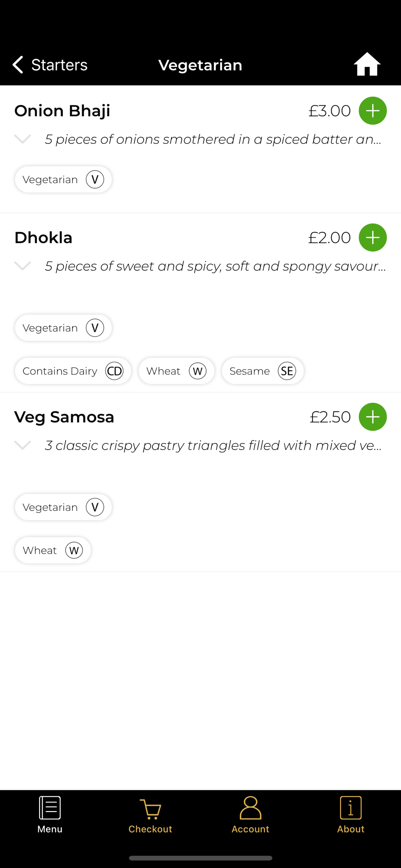
Task: Switch to the Menu tab
Action: pyautogui.click(x=50, y=815)
